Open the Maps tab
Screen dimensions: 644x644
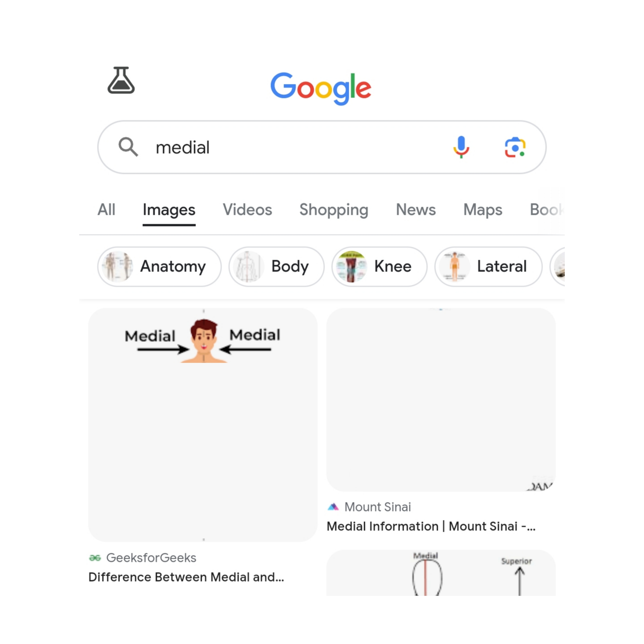[x=483, y=210]
